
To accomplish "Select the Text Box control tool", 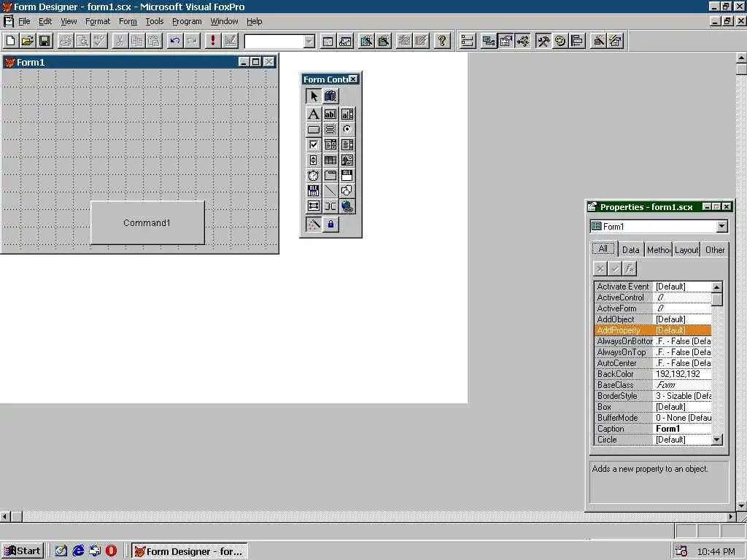I will coord(330,114).
